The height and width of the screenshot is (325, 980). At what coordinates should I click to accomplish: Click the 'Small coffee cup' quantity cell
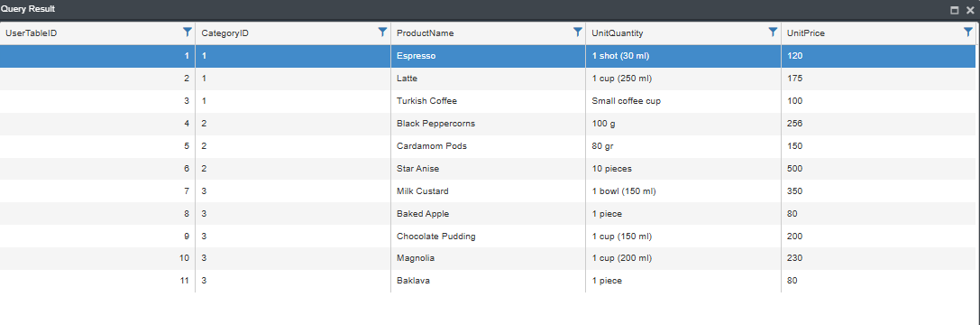click(683, 101)
